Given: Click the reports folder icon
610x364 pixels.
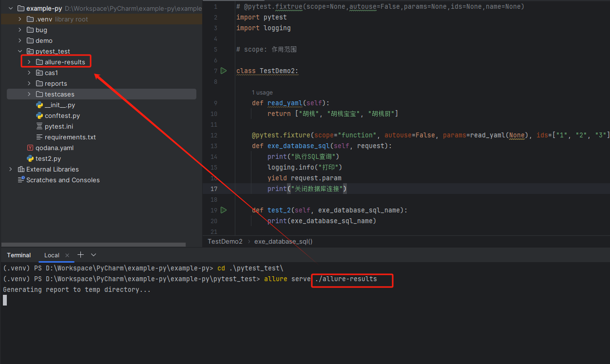Looking at the screenshot, I should pos(39,83).
